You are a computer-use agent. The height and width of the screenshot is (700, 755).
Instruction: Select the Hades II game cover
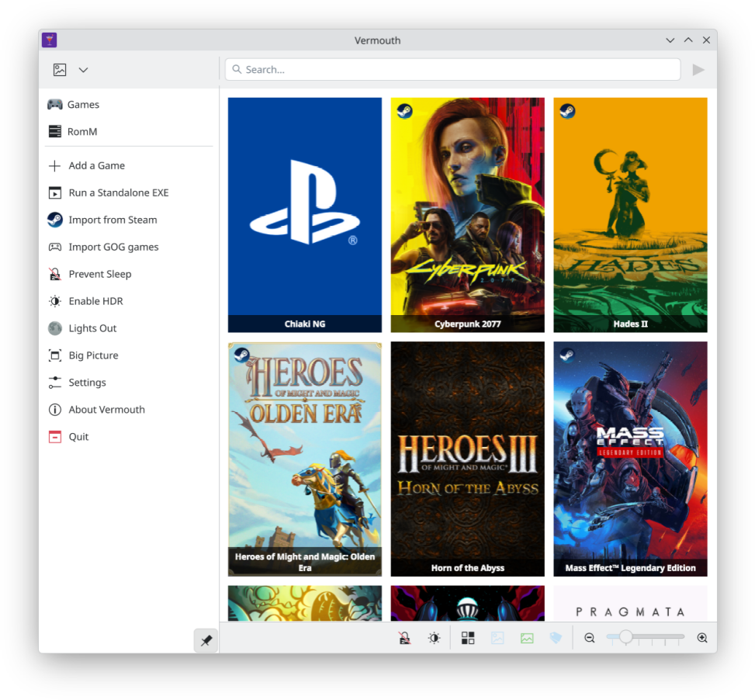(630, 215)
